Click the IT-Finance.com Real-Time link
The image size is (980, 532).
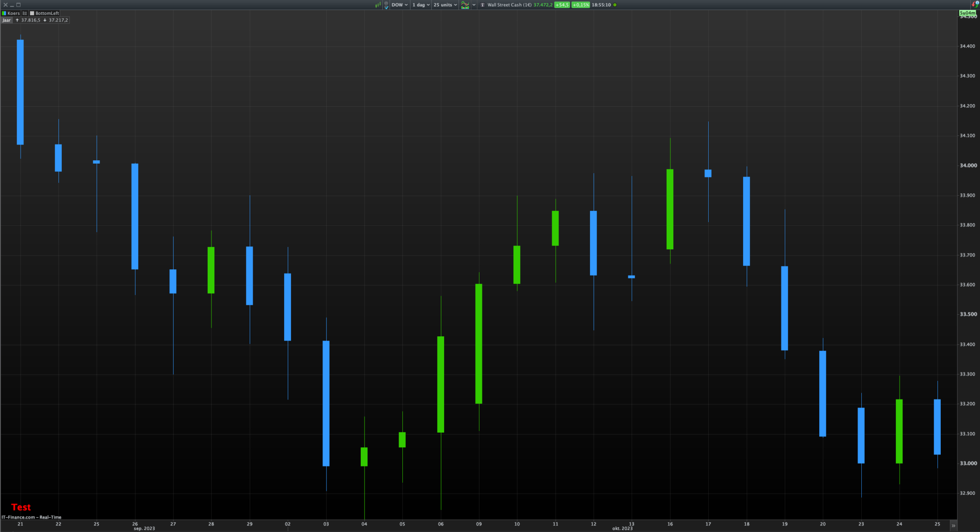point(32,517)
